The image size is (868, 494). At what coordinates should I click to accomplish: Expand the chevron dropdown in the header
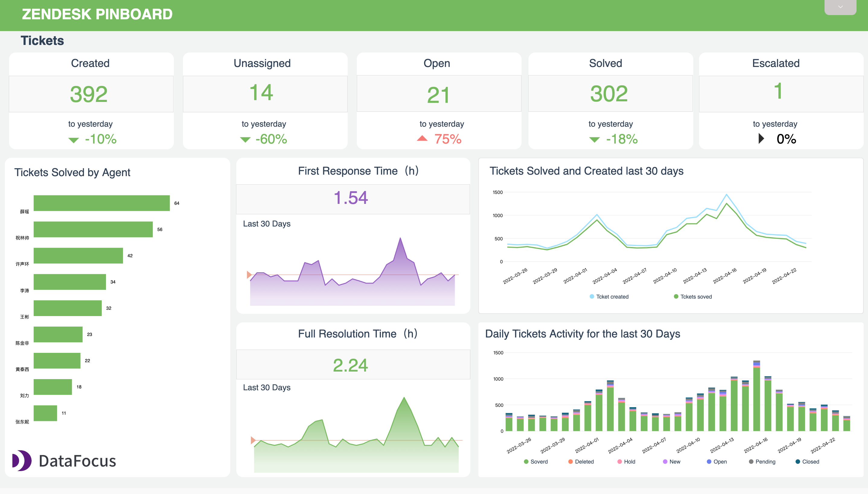(x=840, y=7)
